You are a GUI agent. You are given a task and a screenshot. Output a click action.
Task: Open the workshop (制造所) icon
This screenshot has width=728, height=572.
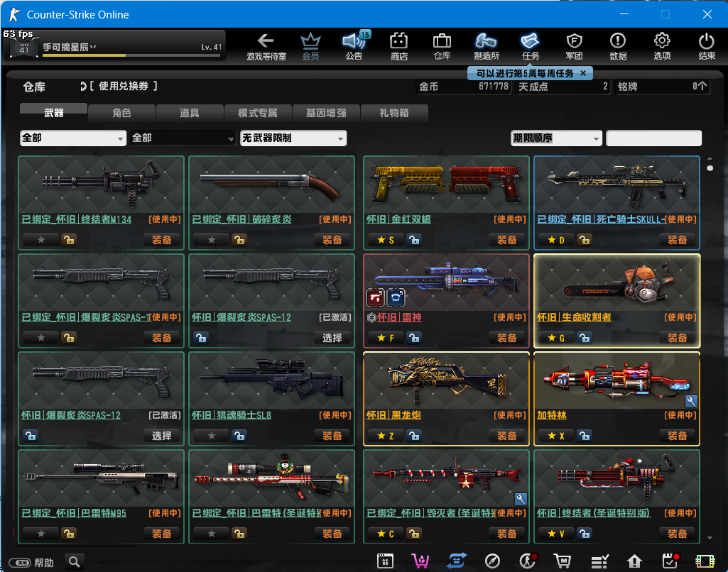pyautogui.click(x=486, y=46)
